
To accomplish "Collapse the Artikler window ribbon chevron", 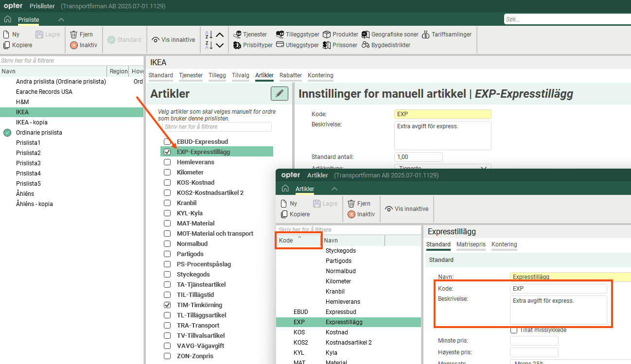I will 334,189.
